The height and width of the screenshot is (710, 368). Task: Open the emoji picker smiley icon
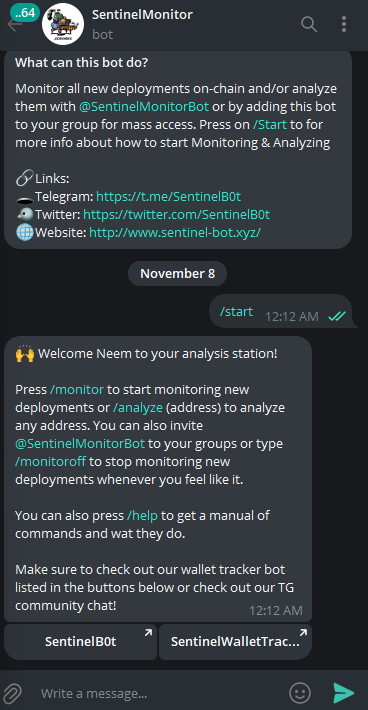pyautogui.click(x=300, y=693)
